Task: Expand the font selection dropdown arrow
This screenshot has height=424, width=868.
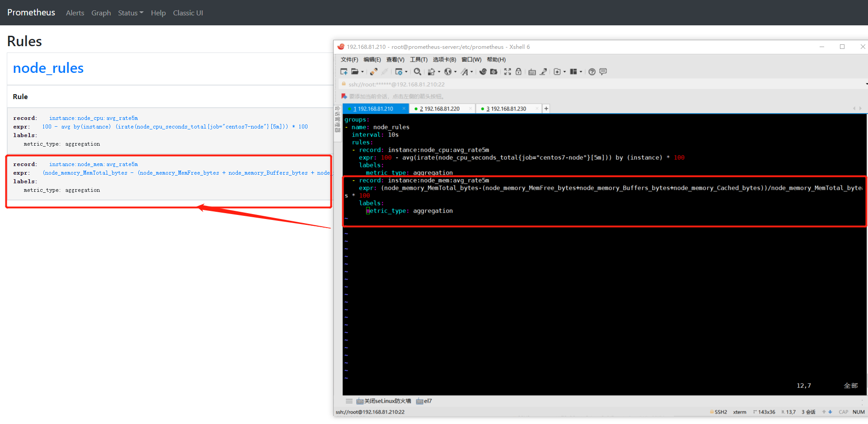Action: 472,71
